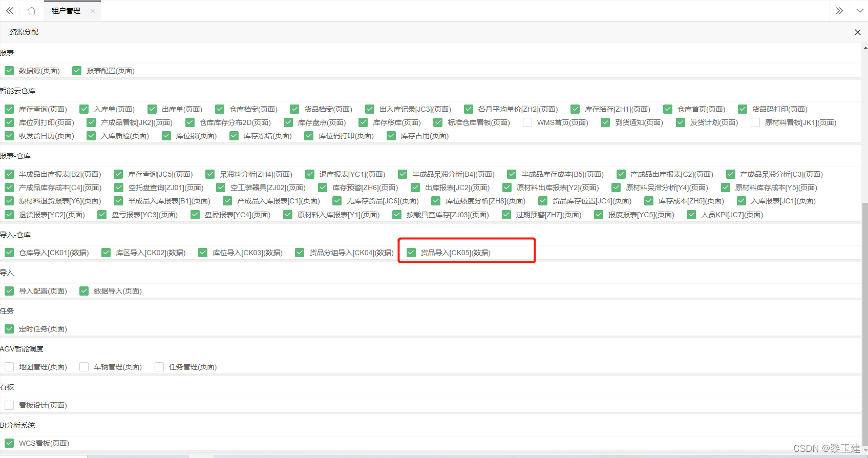The image size is (868, 458).
Task: Toggle 库位码打印(页面) checkbox
Action: (309, 136)
